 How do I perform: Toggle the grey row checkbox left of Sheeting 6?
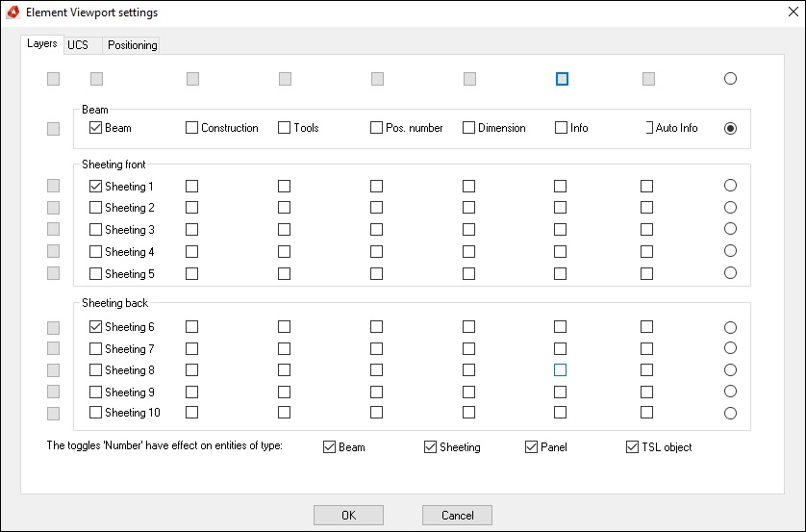pos(54,327)
